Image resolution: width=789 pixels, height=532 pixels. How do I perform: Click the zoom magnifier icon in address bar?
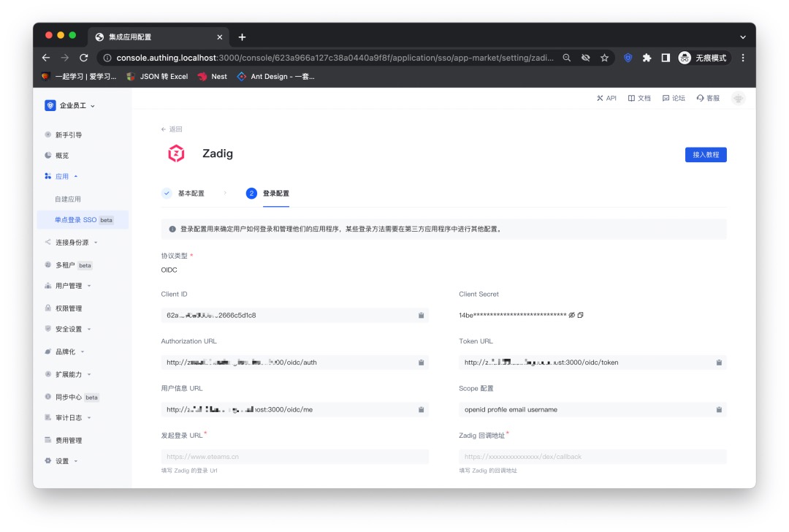pyautogui.click(x=567, y=58)
